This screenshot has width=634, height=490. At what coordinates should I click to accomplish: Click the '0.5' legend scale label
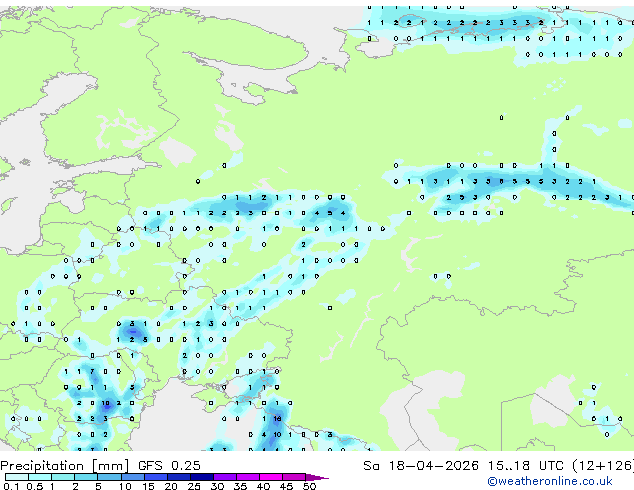point(35,486)
